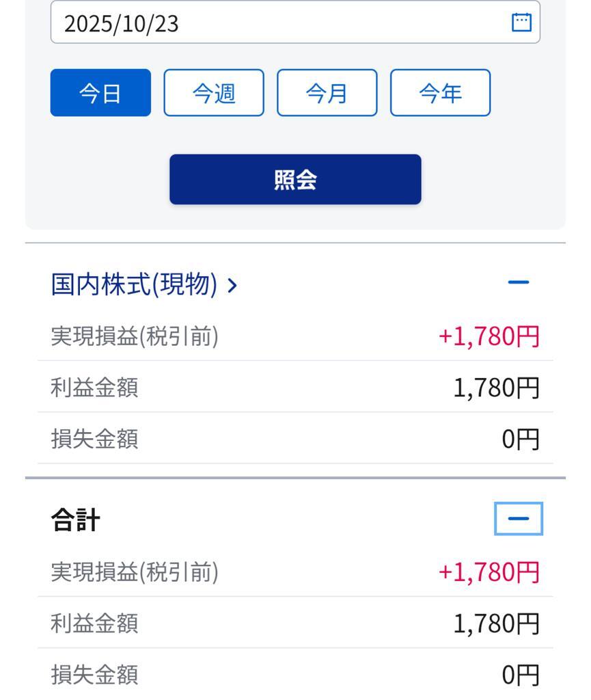
Task: Click the 0円 loss value under 国内株式(現物)
Action: (x=521, y=439)
